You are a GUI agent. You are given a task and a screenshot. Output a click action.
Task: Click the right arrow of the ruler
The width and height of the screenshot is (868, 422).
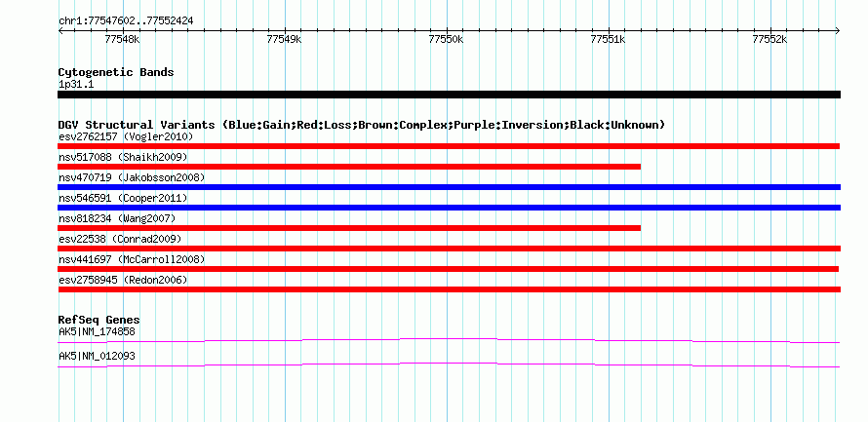point(837,31)
